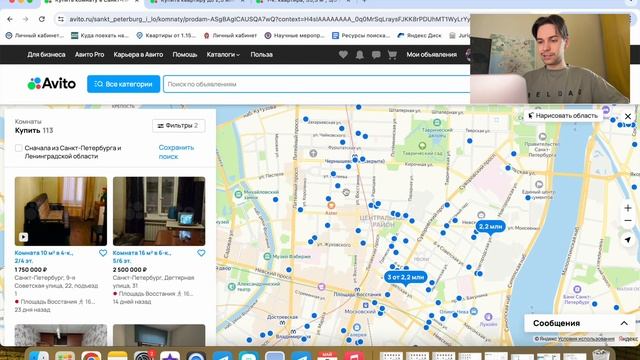Click '2,2 млн' price marker on map
The width and height of the screenshot is (640, 360).
click(x=490, y=227)
